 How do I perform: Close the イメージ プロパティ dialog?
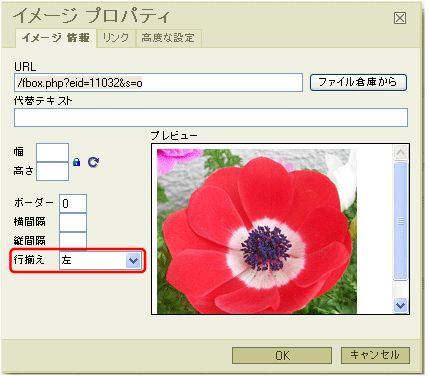pyautogui.click(x=400, y=18)
